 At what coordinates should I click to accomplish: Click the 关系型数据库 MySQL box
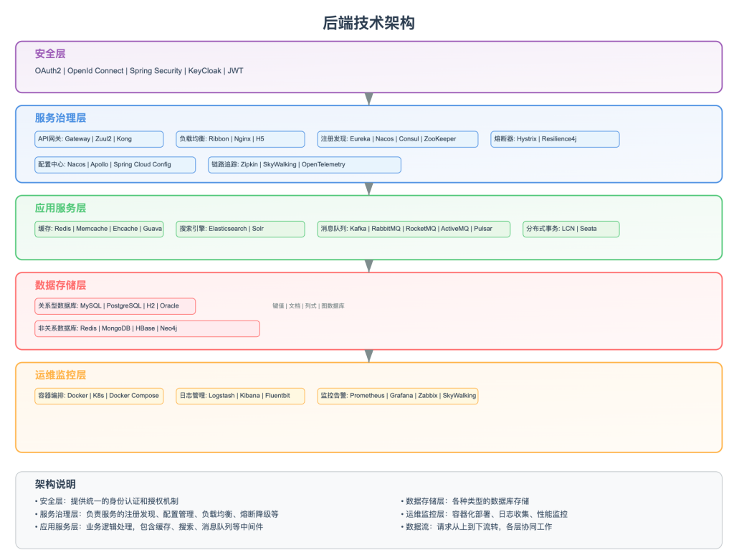click(x=115, y=306)
